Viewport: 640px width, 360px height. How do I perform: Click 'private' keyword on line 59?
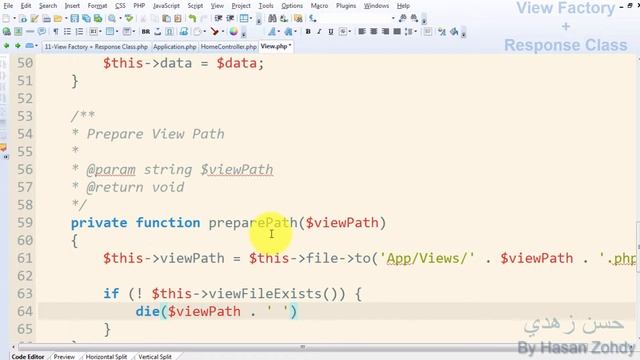pyautogui.click(x=99, y=223)
